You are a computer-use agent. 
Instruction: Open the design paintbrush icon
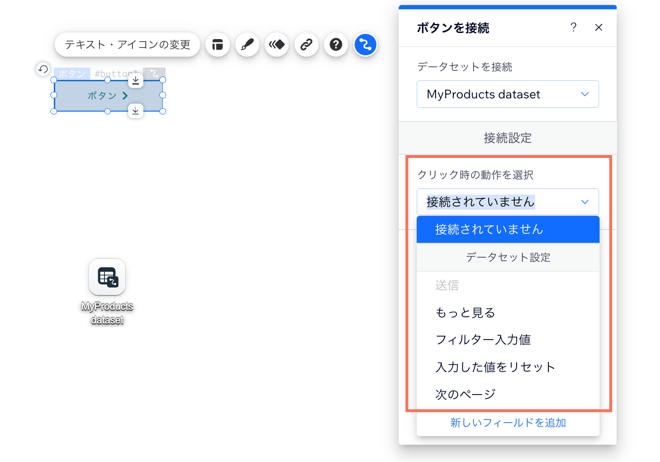pyautogui.click(x=247, y=44)
